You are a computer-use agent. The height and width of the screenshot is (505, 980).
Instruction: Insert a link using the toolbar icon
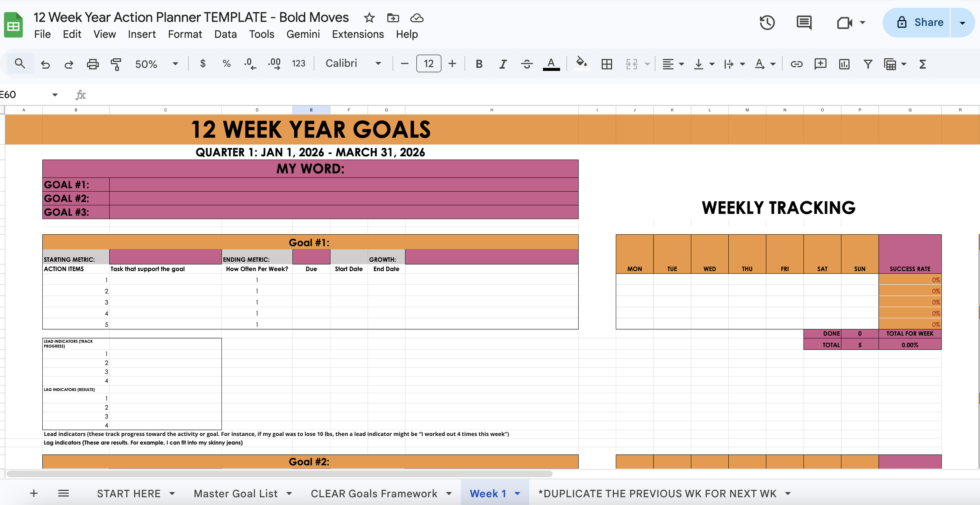click(x=797, y=63)
